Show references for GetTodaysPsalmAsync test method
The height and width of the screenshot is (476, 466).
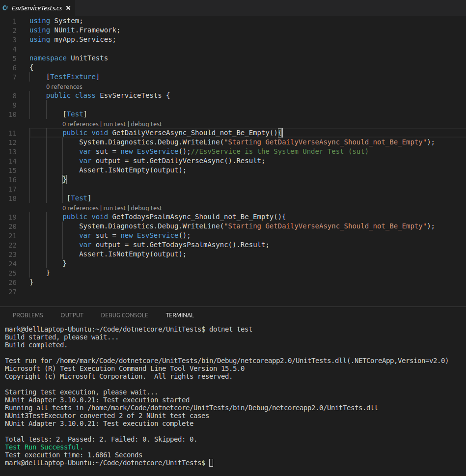81,208
